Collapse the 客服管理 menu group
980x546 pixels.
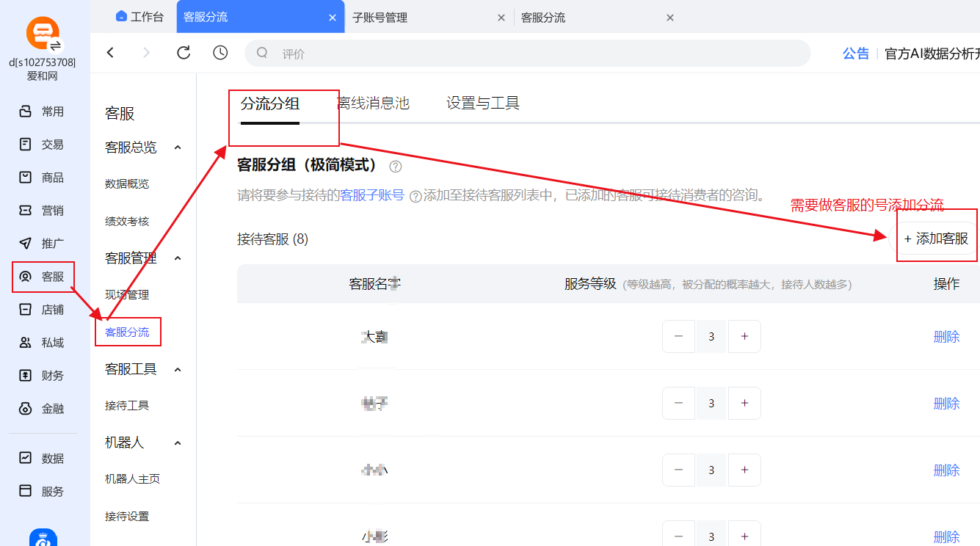(178, 258)
